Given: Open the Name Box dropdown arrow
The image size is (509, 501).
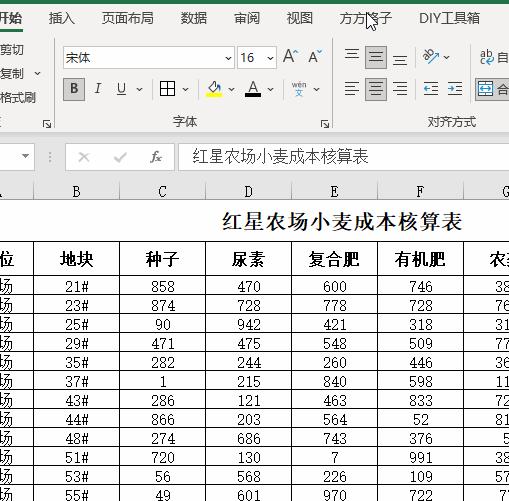Looking at the screenshot, I should (x=25, y=156).
